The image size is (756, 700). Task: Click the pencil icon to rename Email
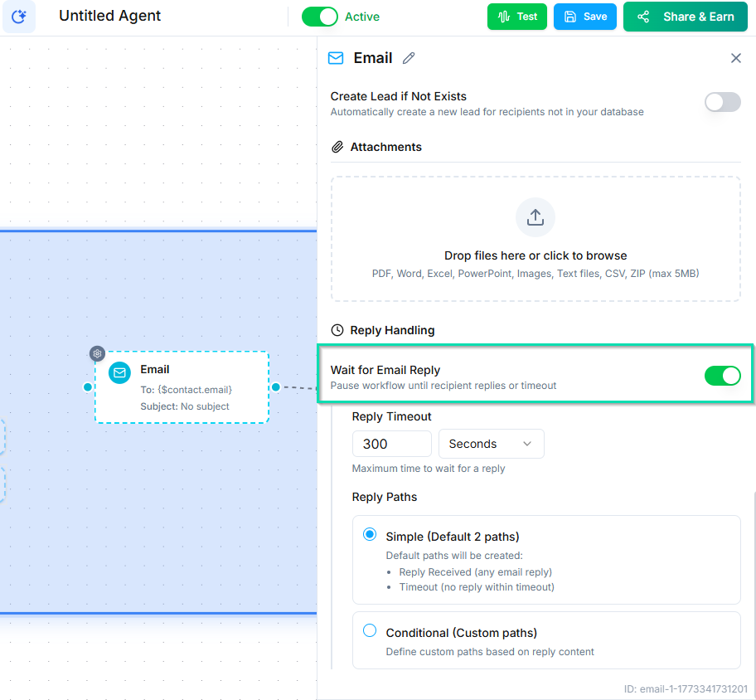click(x=409, y=58)
